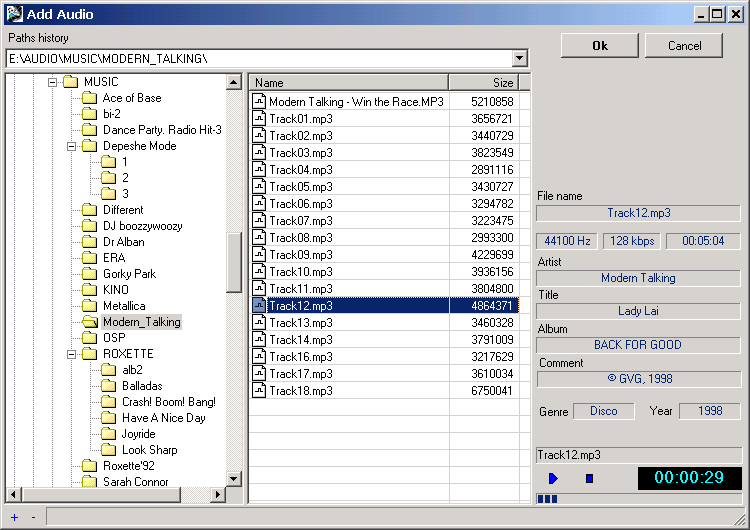
Task: Click the Size column header
Action: pos(484,83)
